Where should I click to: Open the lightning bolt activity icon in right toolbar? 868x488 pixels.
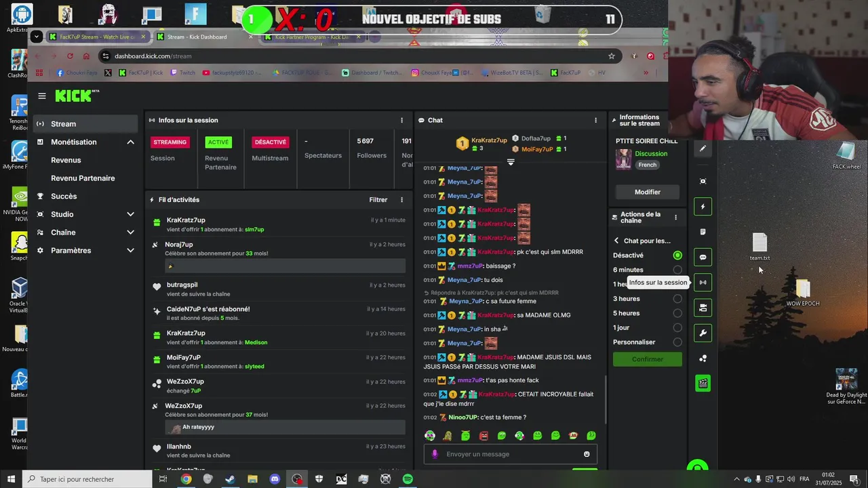coord(703,207)
